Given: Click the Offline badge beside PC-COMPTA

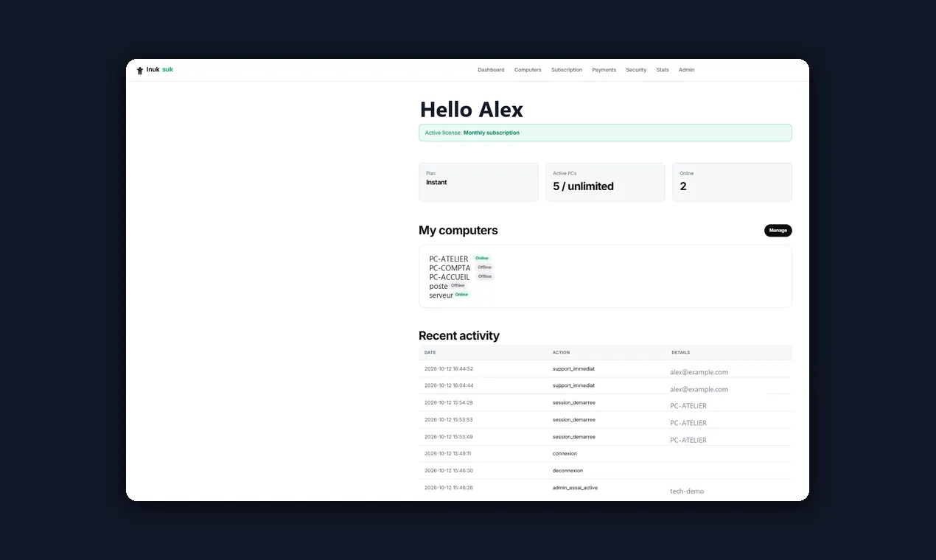Looking at the screenshot, I should click(484, 267).
